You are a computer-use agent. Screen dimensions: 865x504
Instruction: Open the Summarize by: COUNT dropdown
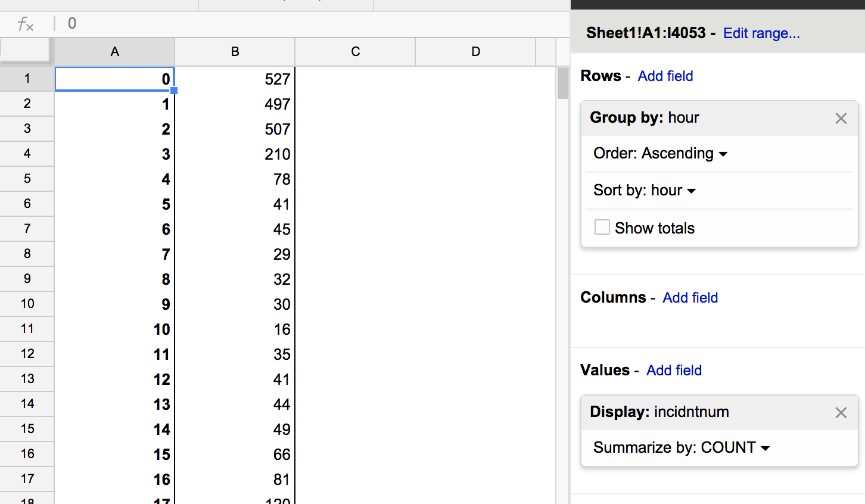click(682, 448)
